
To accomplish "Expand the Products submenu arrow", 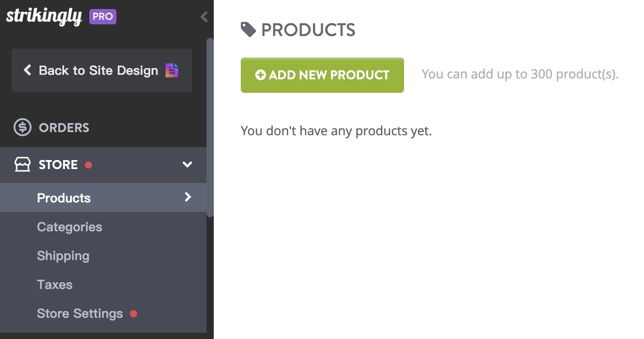I will click(x=188, y=197).
